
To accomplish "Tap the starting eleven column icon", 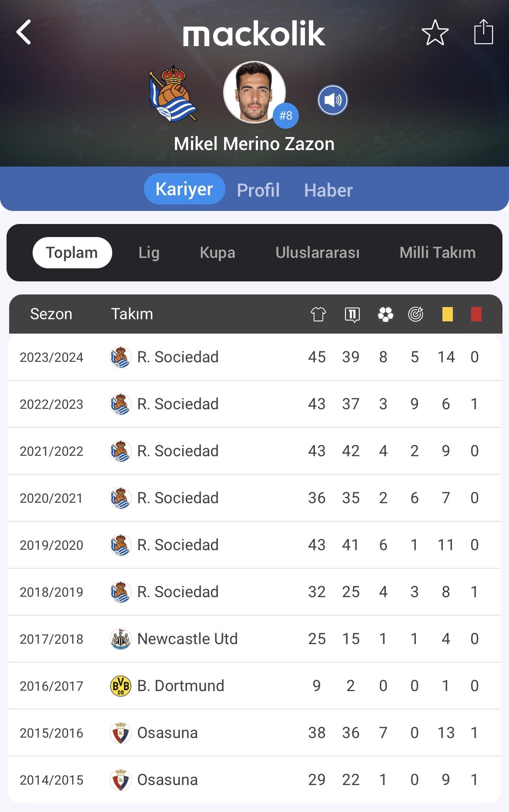I will click(352, 314).
